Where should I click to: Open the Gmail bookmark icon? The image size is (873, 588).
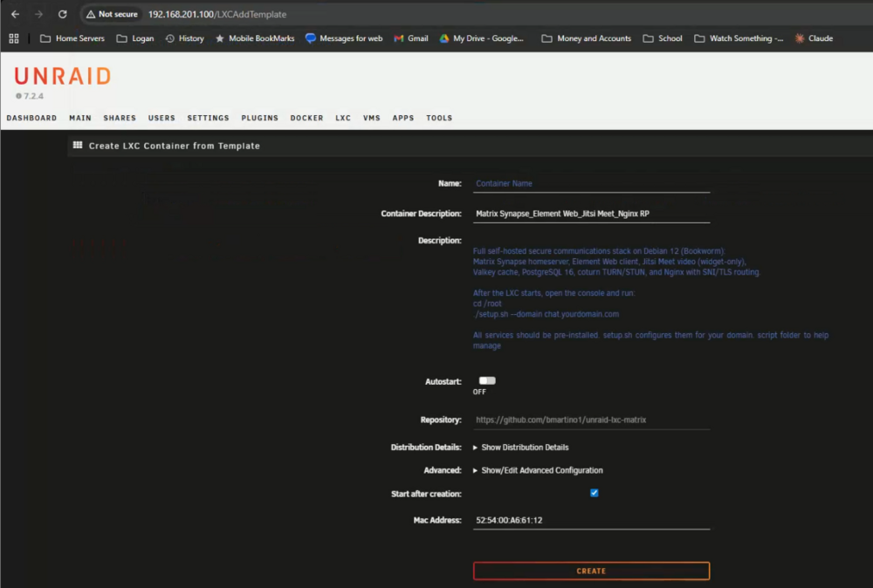point(399,38)
